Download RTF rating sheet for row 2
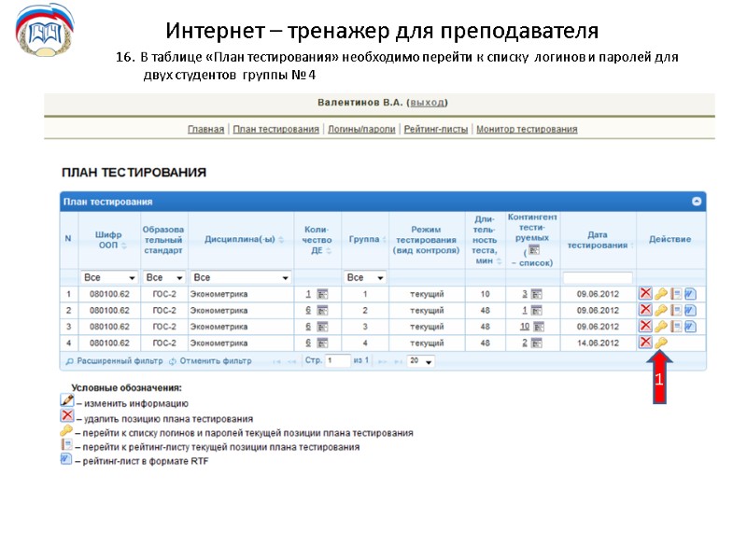 click(x=690, y=311)
